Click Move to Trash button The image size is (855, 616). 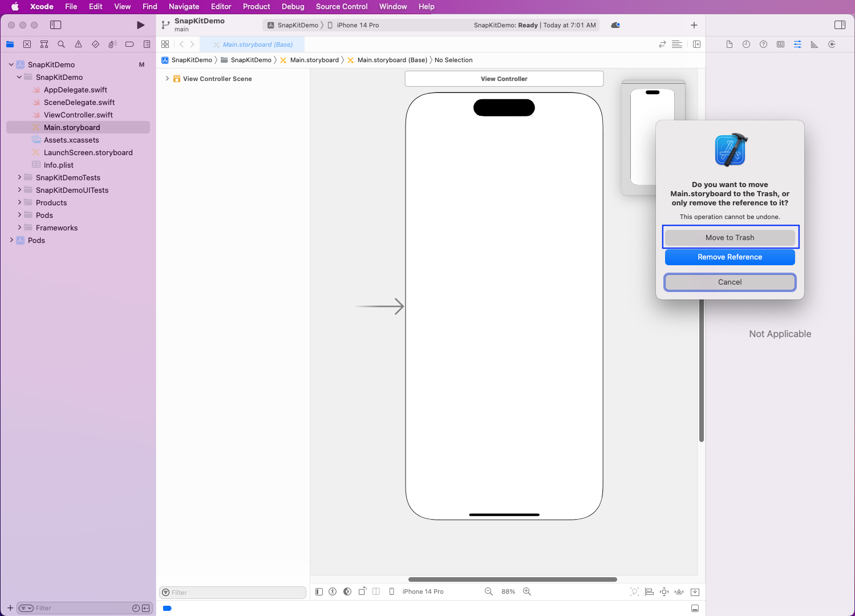pyautogui.click(x=730, y=237)
